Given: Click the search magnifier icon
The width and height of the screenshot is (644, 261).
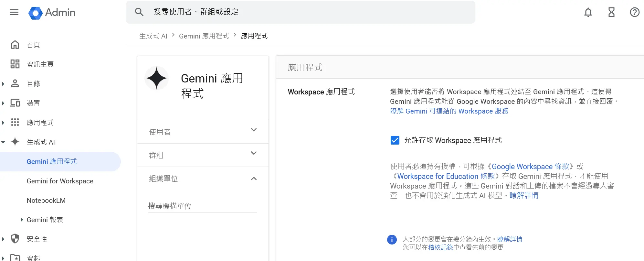Looking at the screenshot, I should click(x=139, y=12).
